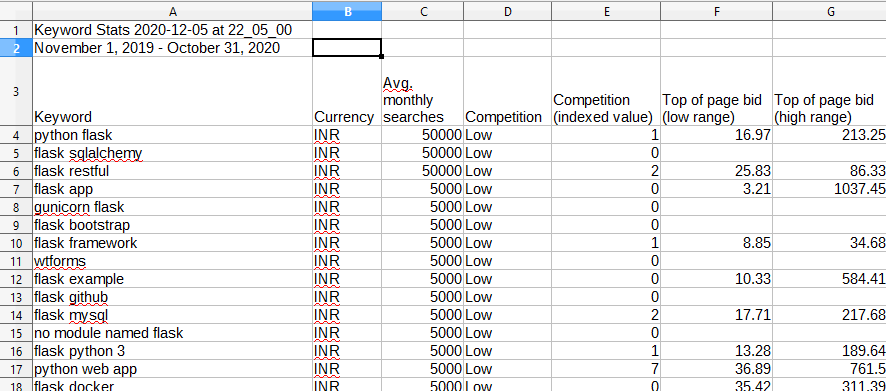Select the 'flask github' keyword cell
The width and height of the screenshot is (886, 391).
tap(172, 297)
